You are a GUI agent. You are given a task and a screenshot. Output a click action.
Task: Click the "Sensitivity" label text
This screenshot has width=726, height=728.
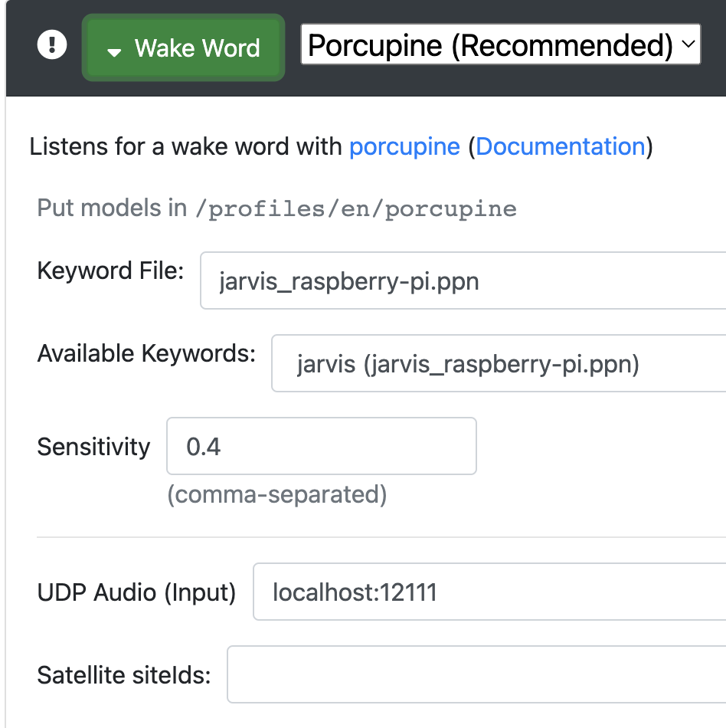93,447
